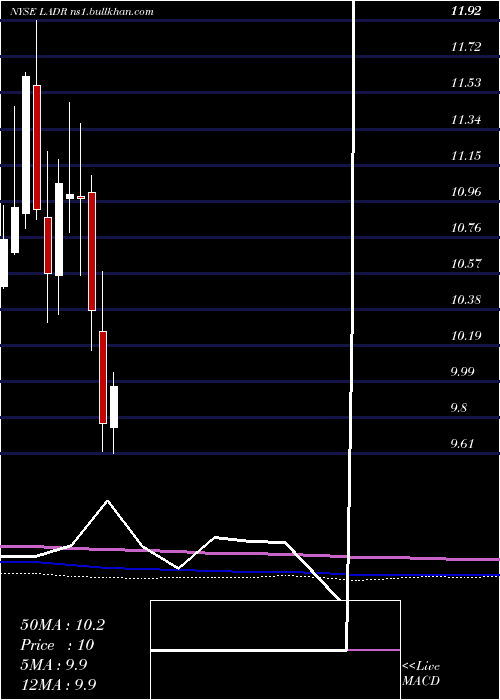Screen dimensions: 500x700
Task: Click the <<Live MACD label
Action: point(421,674)
